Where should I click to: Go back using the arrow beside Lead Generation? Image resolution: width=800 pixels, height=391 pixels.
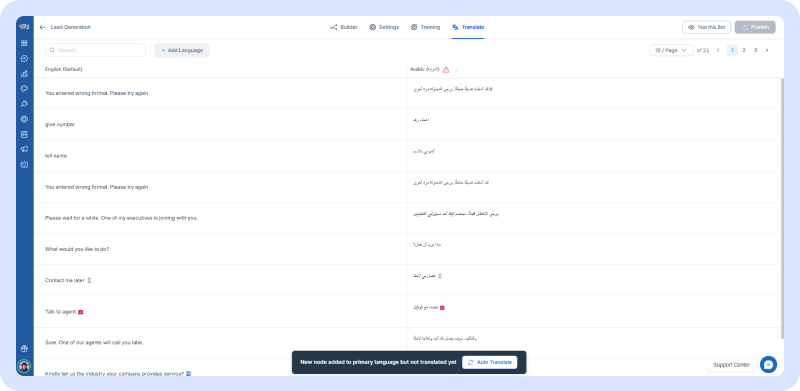click(x=42, y=27)
